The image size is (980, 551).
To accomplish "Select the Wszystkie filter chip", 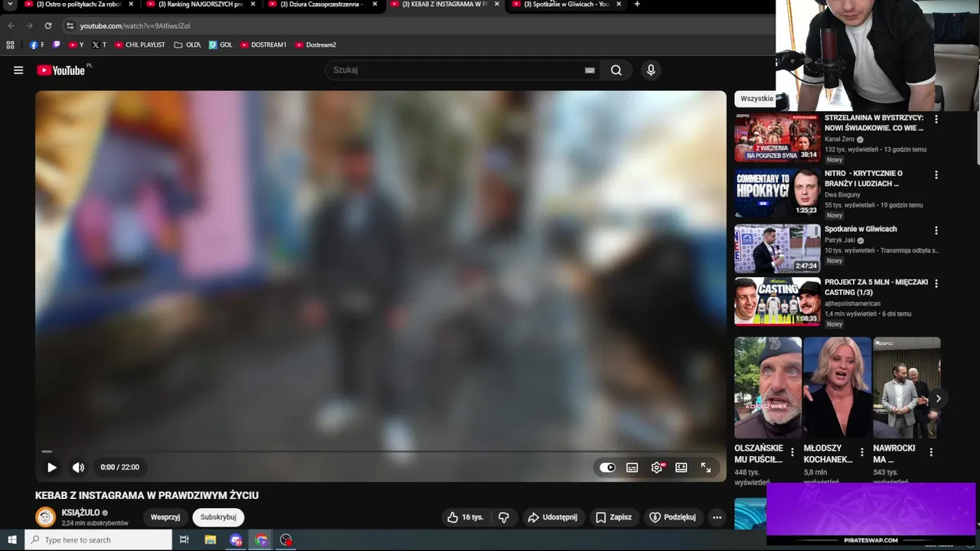I will [757, 99].
